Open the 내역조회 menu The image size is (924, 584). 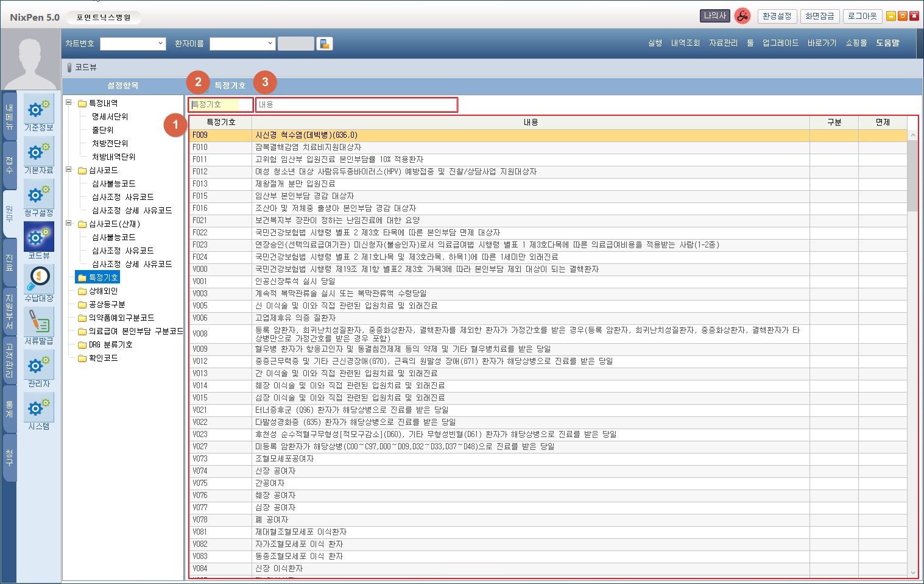click(685, 43)
